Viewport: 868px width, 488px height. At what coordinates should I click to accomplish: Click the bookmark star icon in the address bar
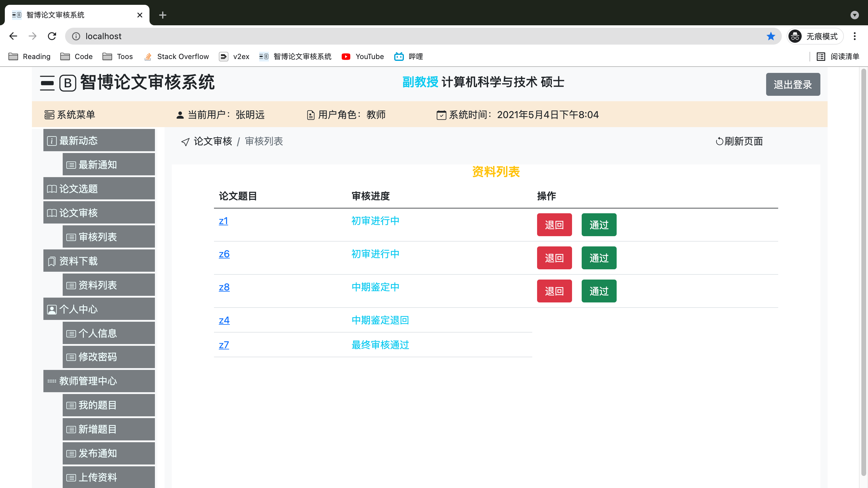coord(771,36)
